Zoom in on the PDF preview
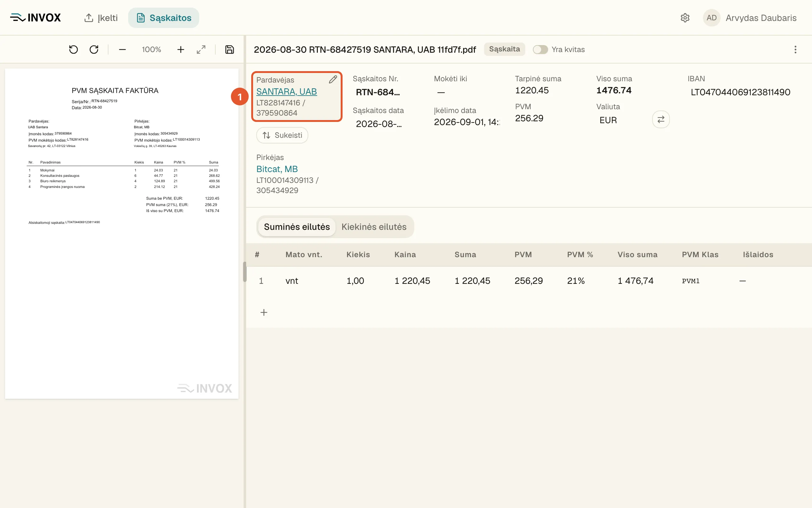812x508 pixels. pos(180,50)
